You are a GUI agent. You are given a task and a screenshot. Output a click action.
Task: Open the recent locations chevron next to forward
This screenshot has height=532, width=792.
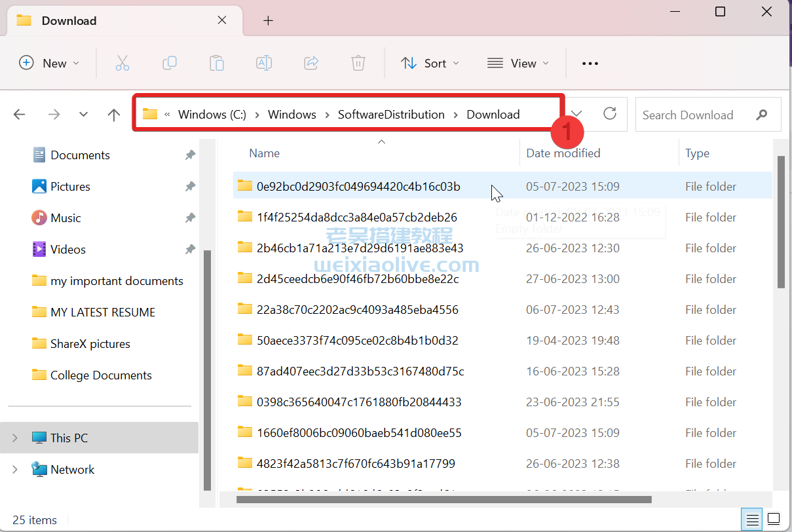(x=83, y=114)
